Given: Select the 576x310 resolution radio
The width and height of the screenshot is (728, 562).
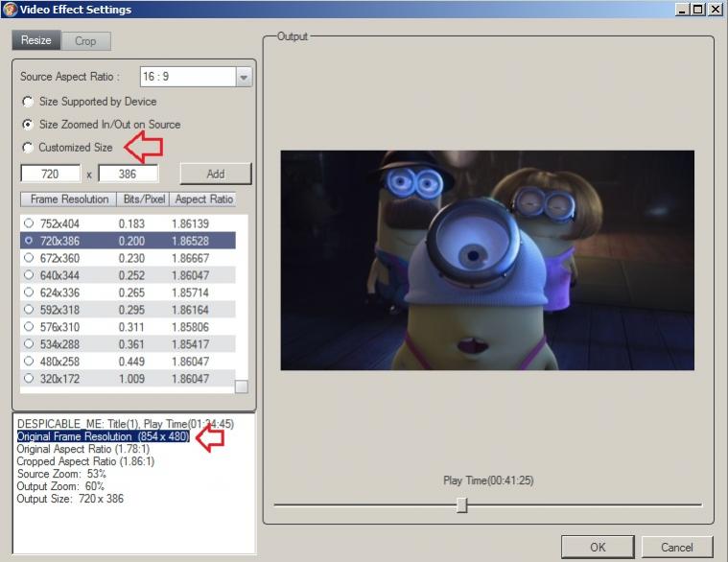Looking at the screenshot, I should tap(29, 326).
